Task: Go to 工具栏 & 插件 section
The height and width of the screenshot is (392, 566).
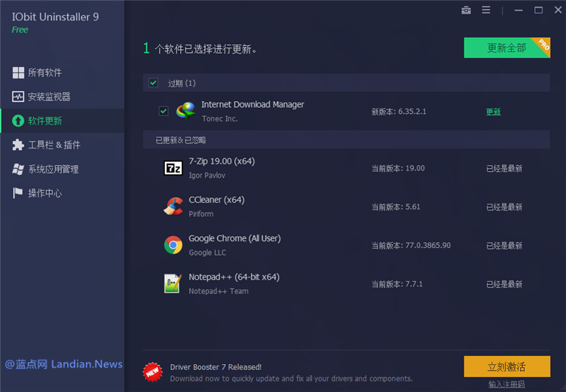Action: [x=63, y=145]
